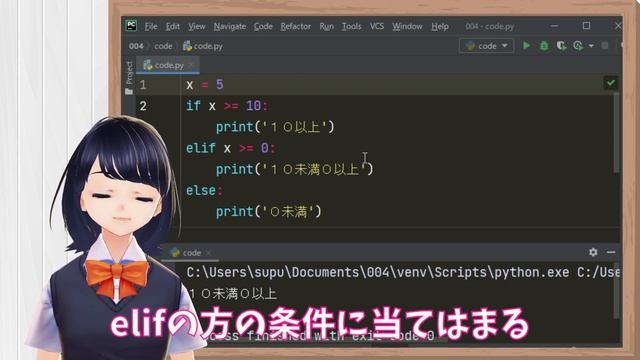Start debugging with the bug icon
The height and width of the screenshot is (360, 640).
coord(544,46)
